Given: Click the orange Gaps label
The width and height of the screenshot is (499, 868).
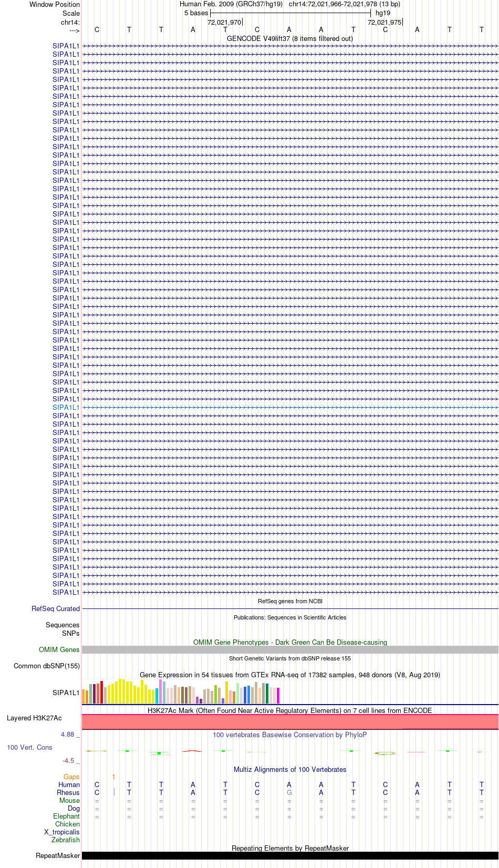Looking at the screenshot, I should (x=71, y=777).
